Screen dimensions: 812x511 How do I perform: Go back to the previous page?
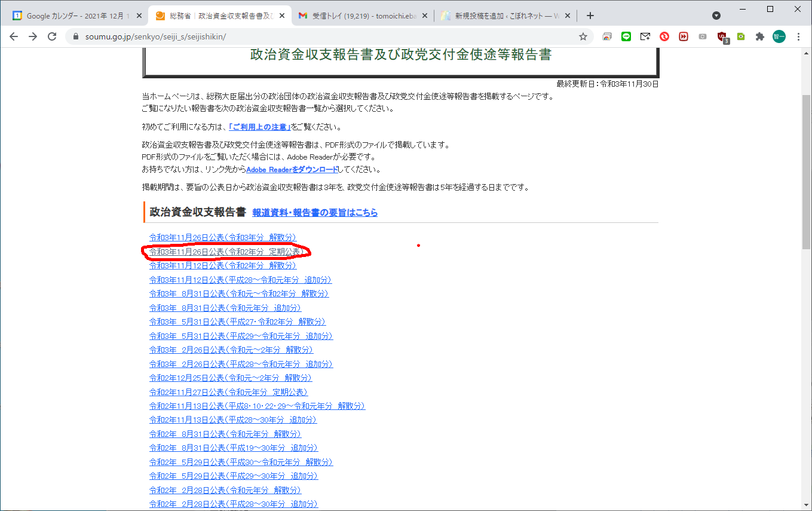click(x=14, y=36)
